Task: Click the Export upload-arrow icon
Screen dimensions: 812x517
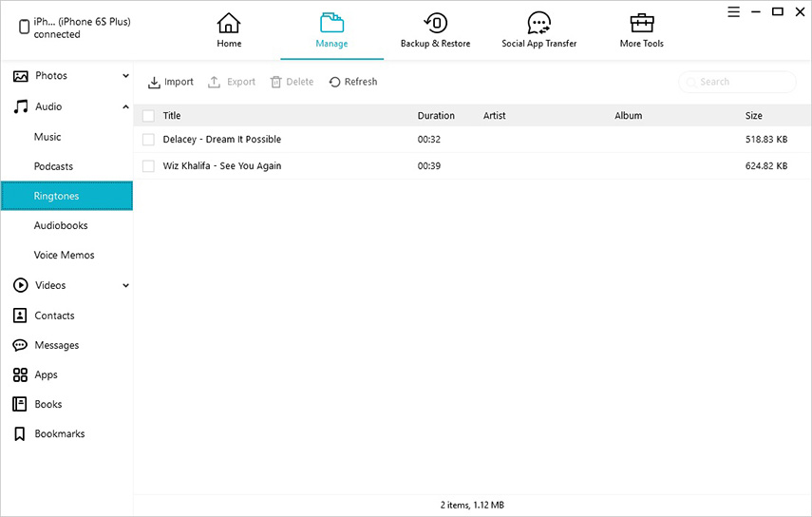Action: 214,82
